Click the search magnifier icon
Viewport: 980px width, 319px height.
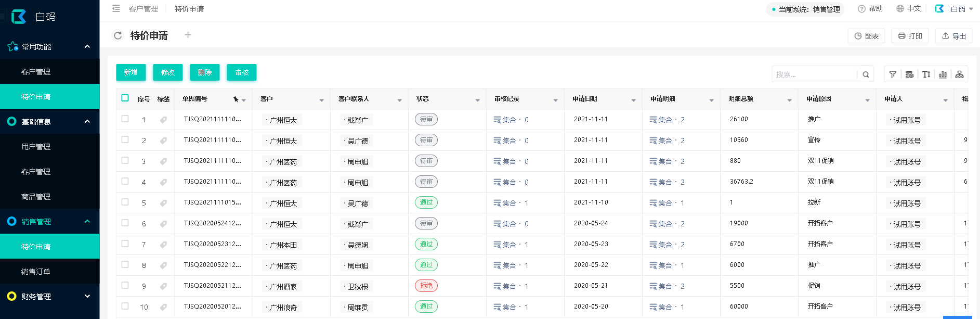pos(866,74)
